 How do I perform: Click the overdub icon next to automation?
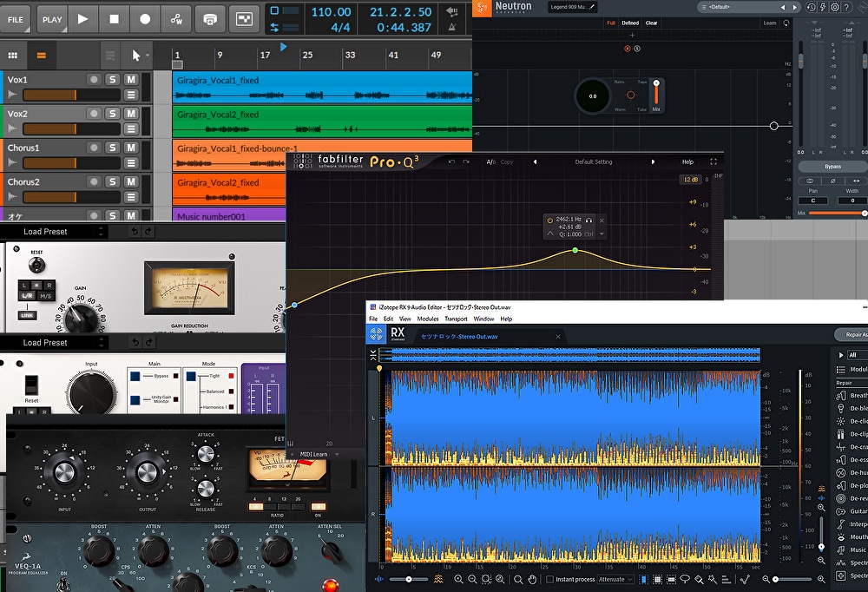pos(210,19)
